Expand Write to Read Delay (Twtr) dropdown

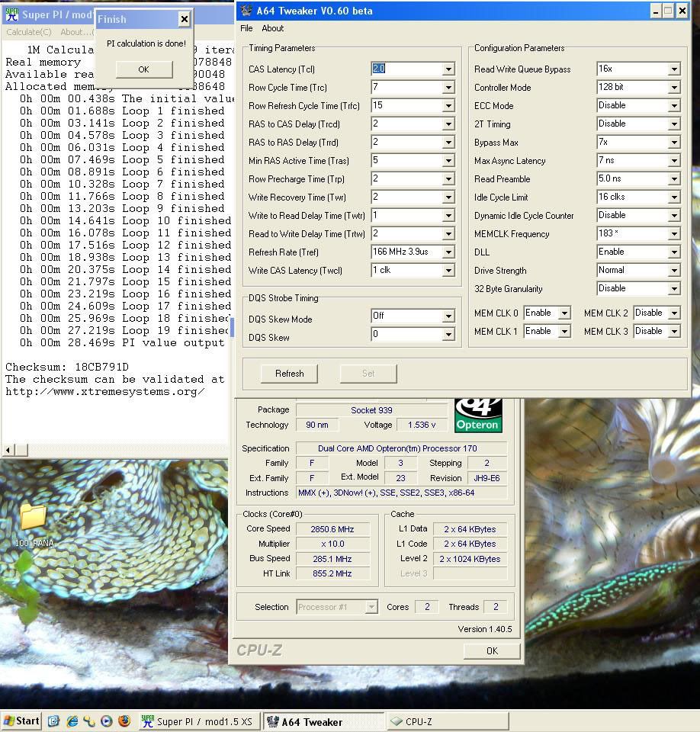coord(449,215)
